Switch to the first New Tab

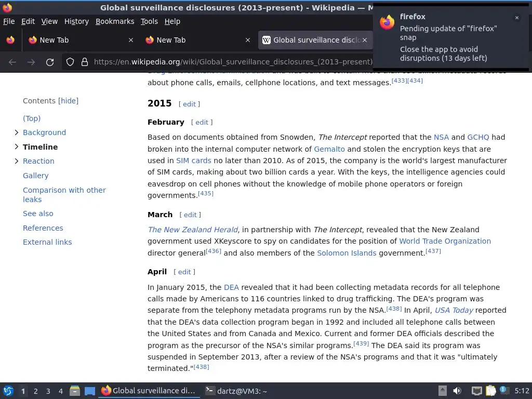tap(81, 40)
